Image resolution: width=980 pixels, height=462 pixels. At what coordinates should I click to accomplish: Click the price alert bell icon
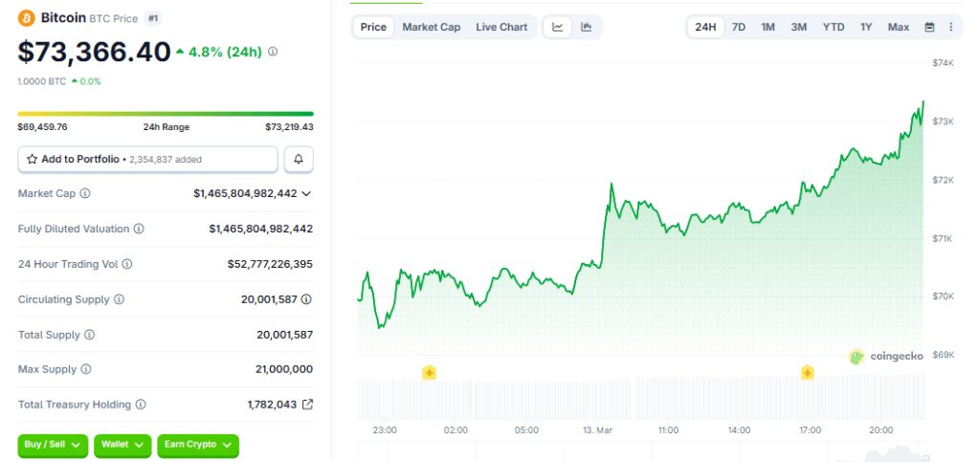point(299,159)
